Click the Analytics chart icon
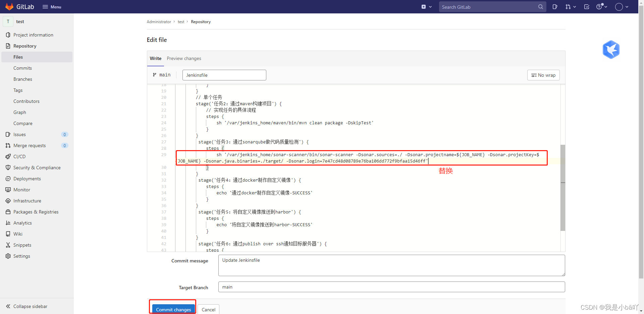Screen dimensions: 644x314 pyautogui.click(x=8, y=223)
